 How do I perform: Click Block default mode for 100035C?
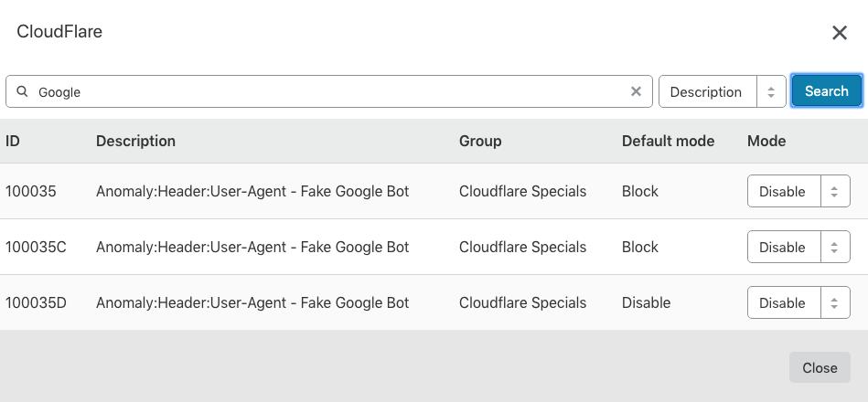point(640,248)
